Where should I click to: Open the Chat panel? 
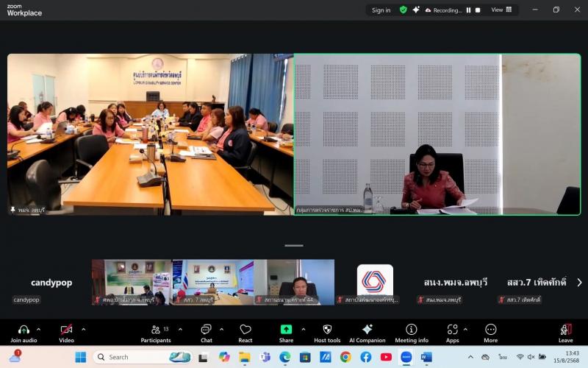207,333
